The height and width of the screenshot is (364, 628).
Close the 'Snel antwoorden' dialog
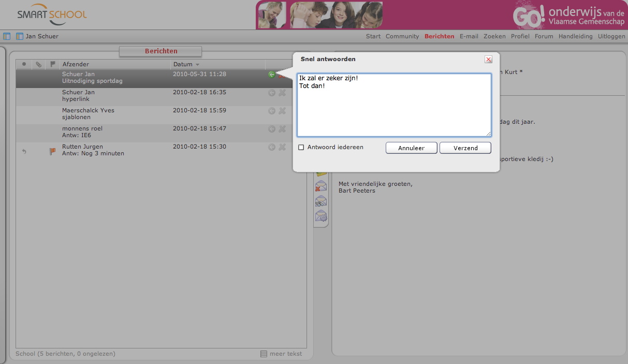pos(488,60)
